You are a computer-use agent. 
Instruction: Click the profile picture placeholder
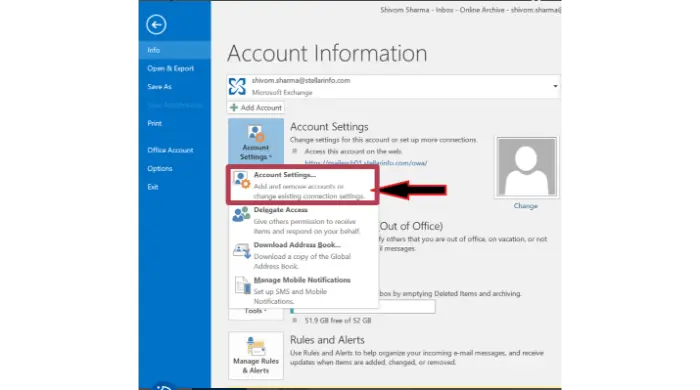526,167
